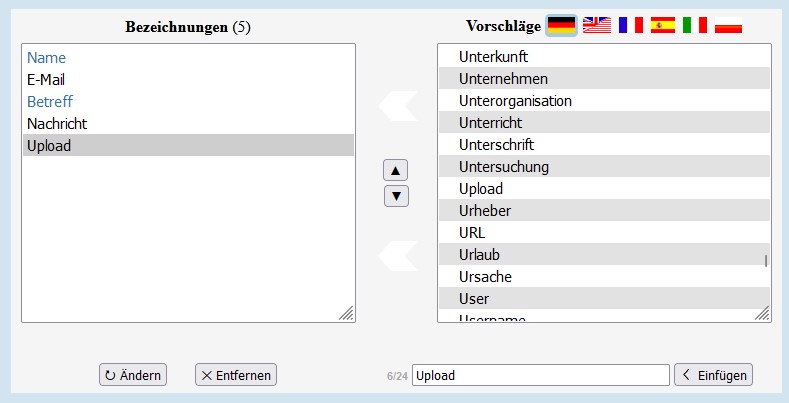Image resolution: width=789 pixels, height=403 pixels.
Task: Choose the French flag language
Action: click(x=630, y=26)
